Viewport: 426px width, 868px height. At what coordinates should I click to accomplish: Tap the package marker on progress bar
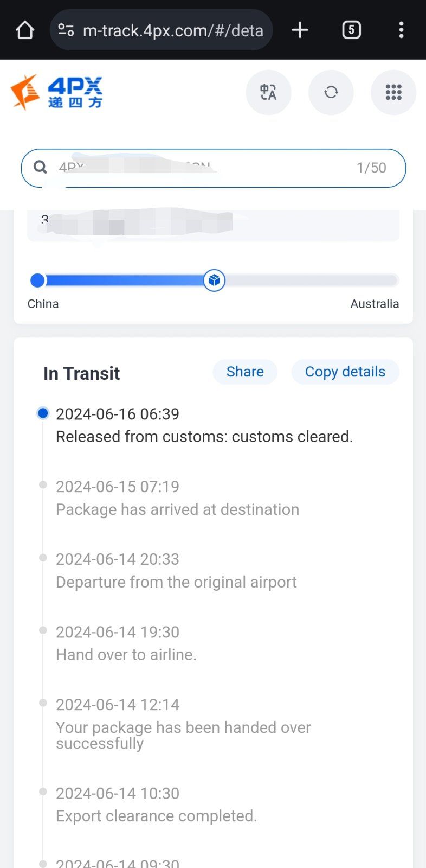tap(215, 280)
